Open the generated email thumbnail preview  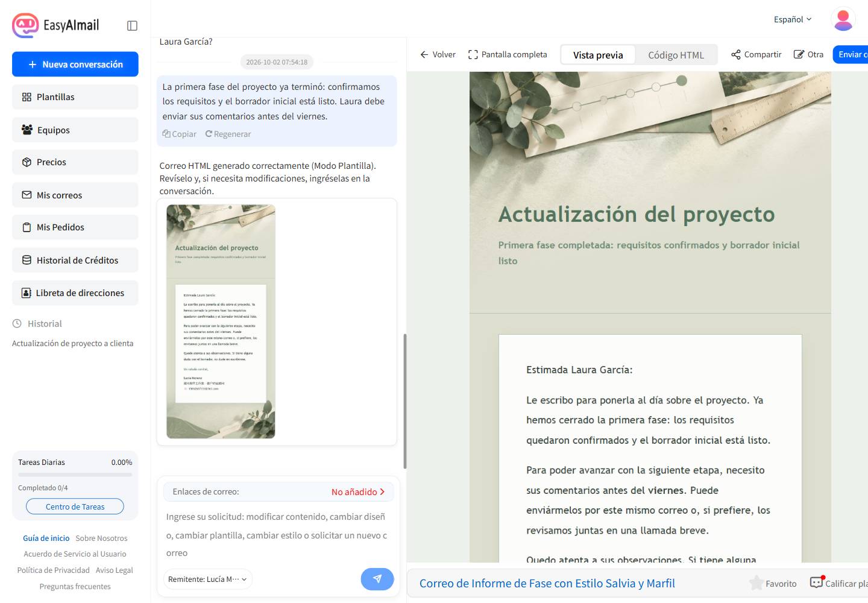click(221, 321)
